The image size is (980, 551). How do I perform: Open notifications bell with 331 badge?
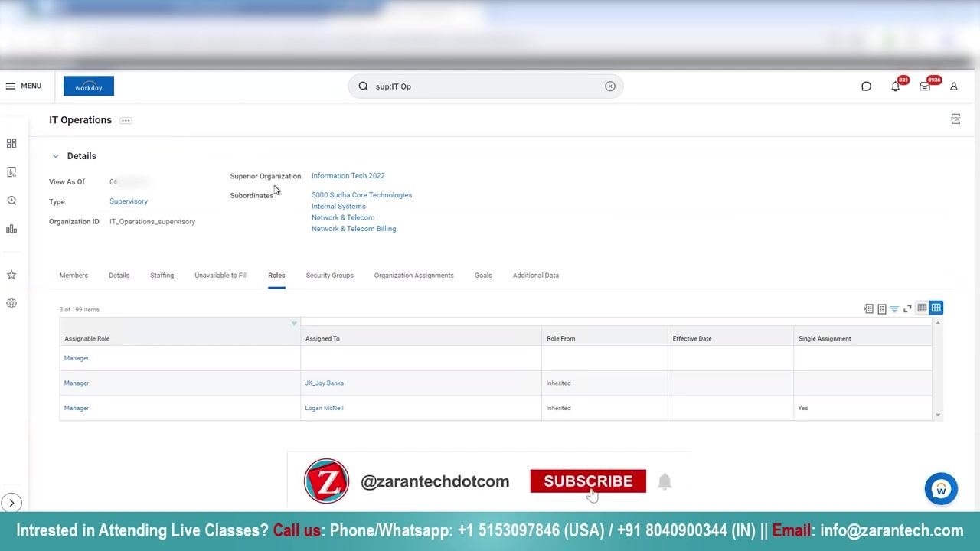point(896,86)
